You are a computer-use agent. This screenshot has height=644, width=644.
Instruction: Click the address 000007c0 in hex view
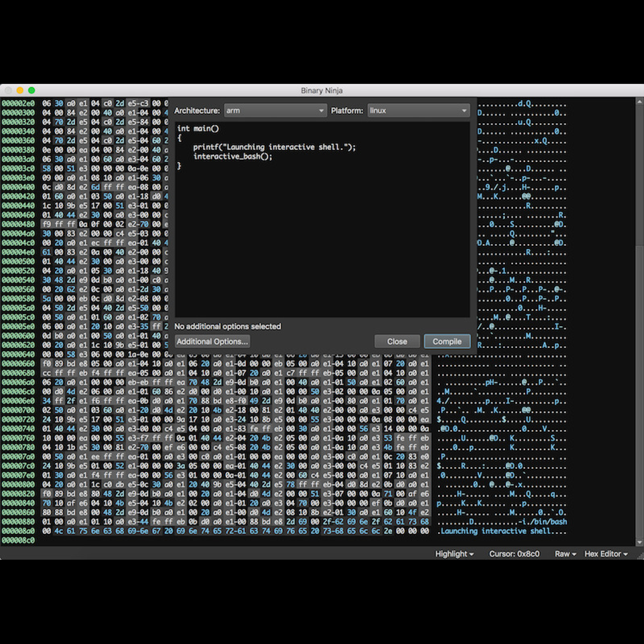click(x=18, y=466)
